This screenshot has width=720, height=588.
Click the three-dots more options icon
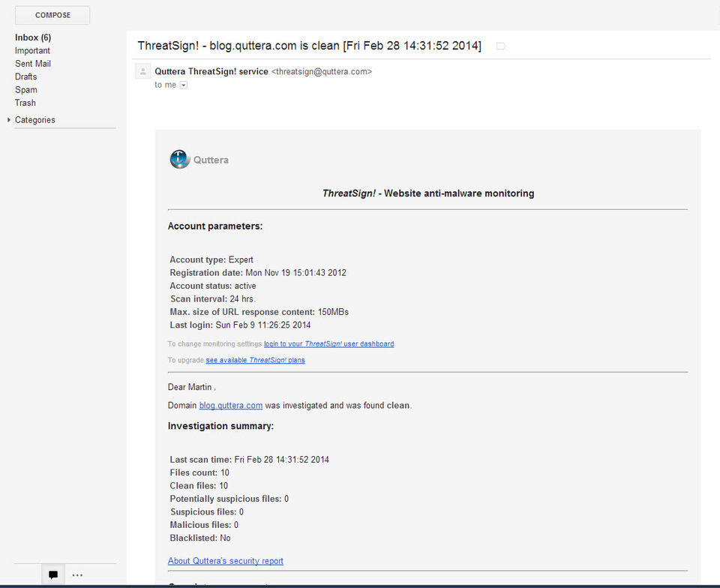[x=77, y=575]
